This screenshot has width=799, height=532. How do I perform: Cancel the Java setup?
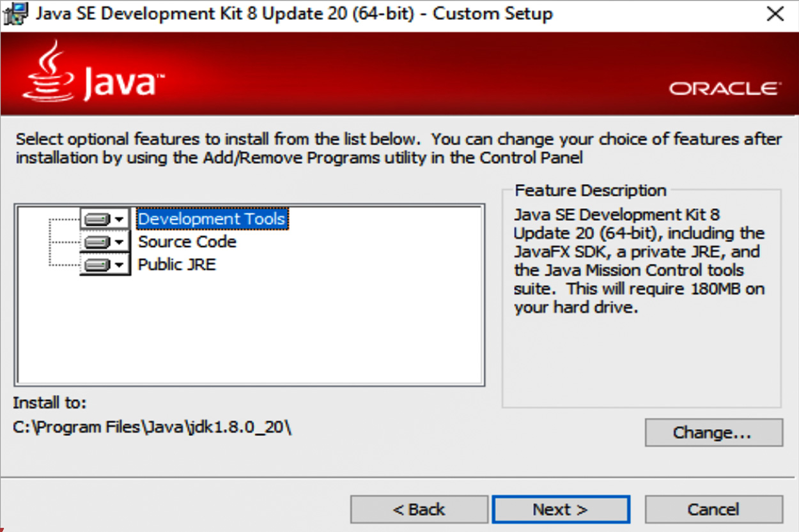click(x=713, y=509)
